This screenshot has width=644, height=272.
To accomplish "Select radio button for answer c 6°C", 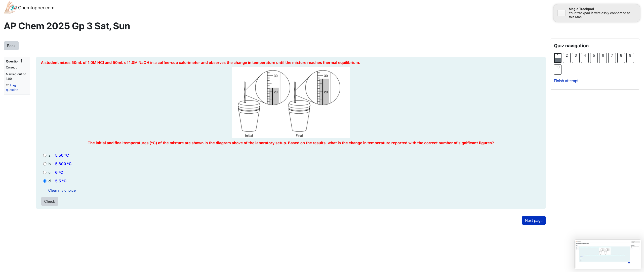I will tap(44, 172).
